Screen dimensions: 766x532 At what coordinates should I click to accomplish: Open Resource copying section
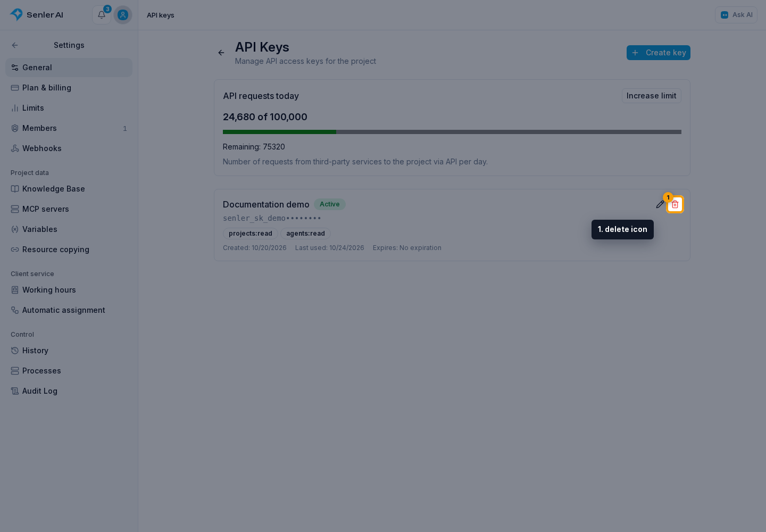[69, 250]
